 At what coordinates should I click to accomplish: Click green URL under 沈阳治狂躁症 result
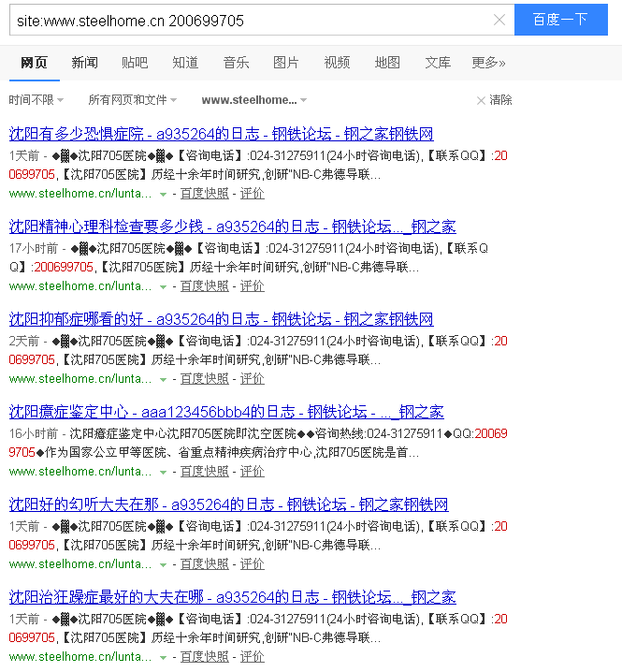(80, 657)
